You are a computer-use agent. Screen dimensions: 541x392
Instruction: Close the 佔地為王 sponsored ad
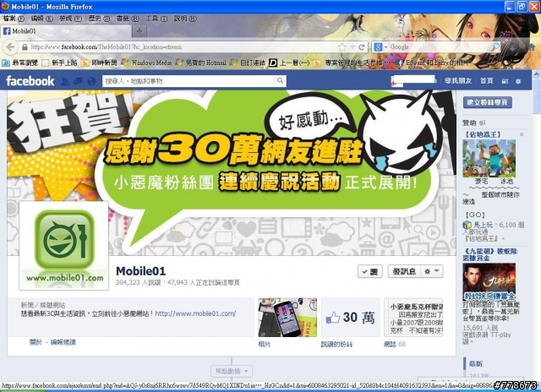[522, 134]
